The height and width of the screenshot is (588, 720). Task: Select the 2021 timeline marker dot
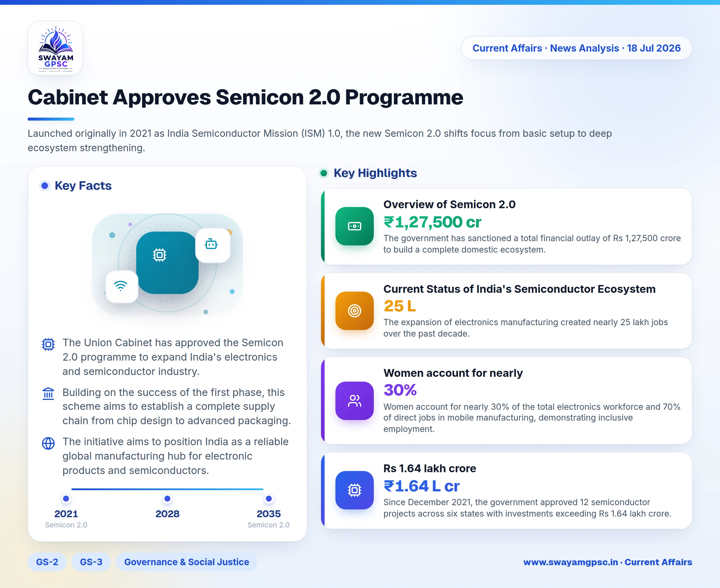pos(66,499)
